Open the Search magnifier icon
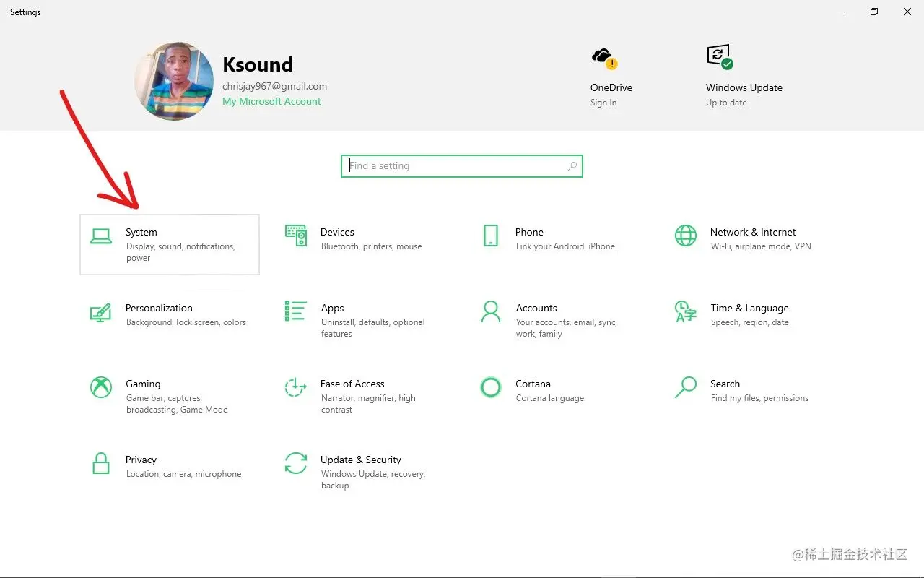Viewport: 924px width, 578px height. tap(686, 387)
